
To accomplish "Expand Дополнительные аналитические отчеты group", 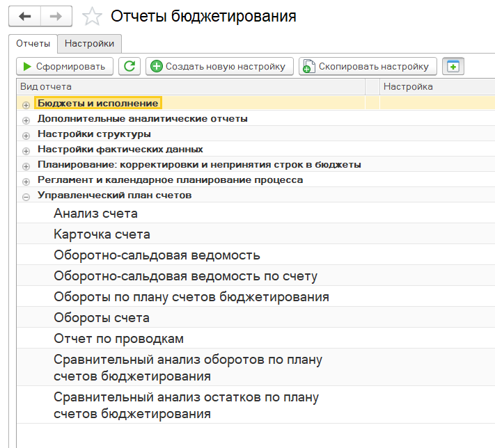I will pos(26,120).
